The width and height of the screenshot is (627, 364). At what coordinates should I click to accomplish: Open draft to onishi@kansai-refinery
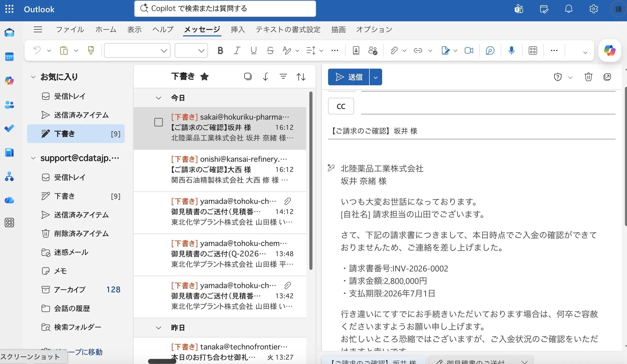220,170
